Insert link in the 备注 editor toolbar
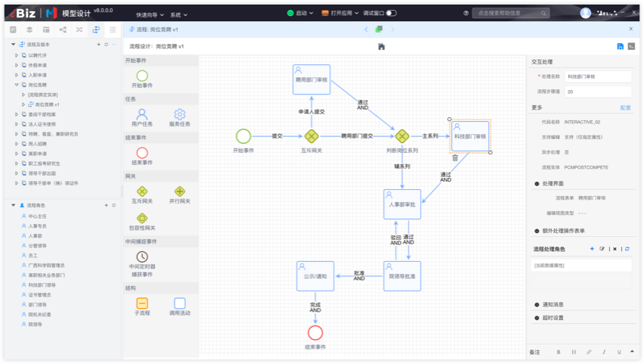This screenshot has height=364, width=644. (589, 352)
